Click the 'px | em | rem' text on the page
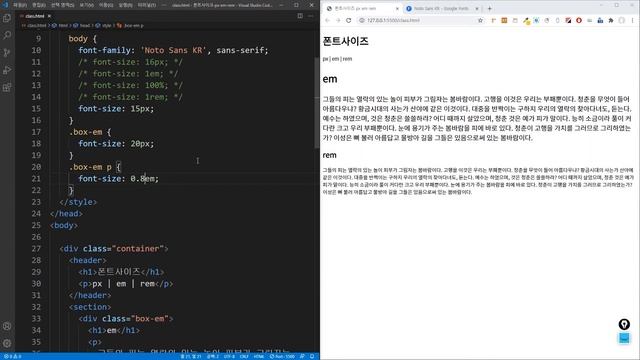 (x=337, y=59)
